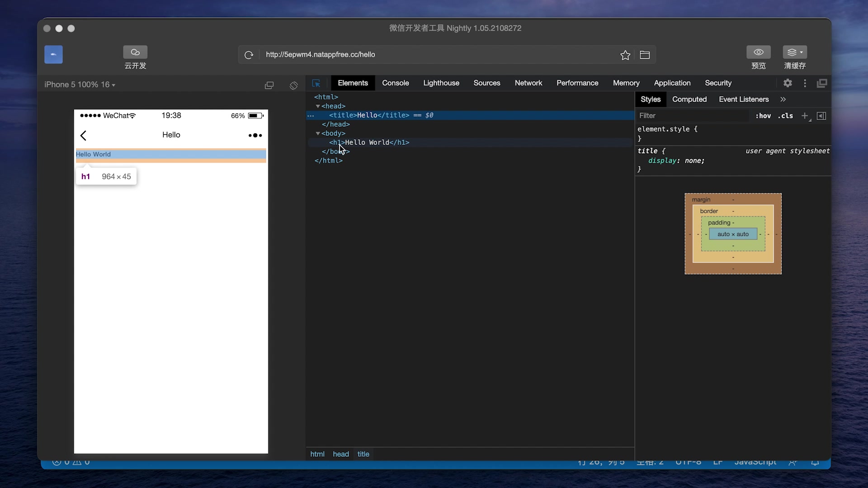Viewport: 868px width, 488px height.
Task: Expand the body element node
Action: (318, 133)
